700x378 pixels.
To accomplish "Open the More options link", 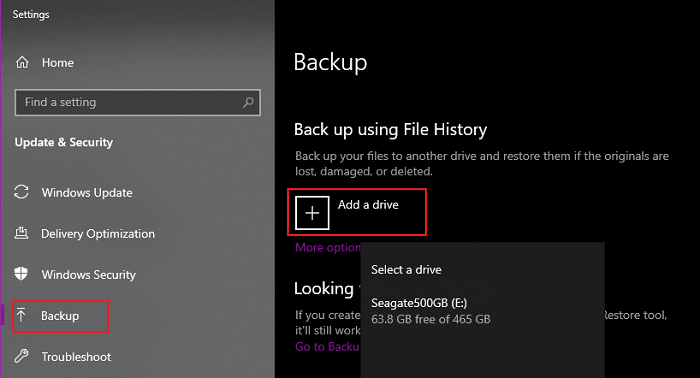I will coord(328,248).
